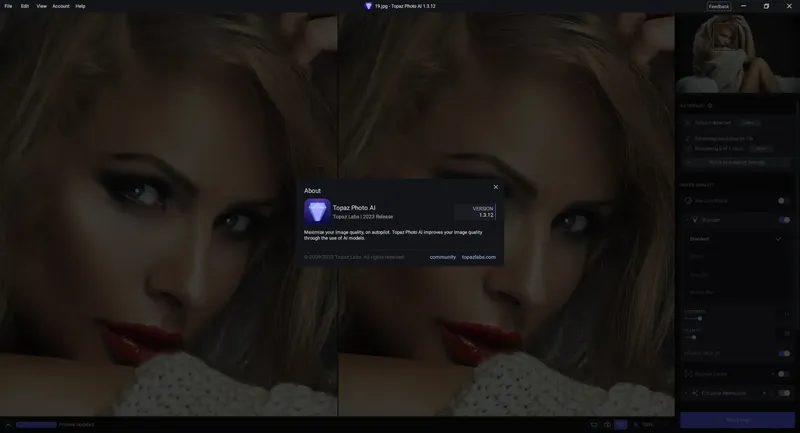Click the Feedback button in title bar
Screen dimensions: 800x433
click(x=718, y=6)
